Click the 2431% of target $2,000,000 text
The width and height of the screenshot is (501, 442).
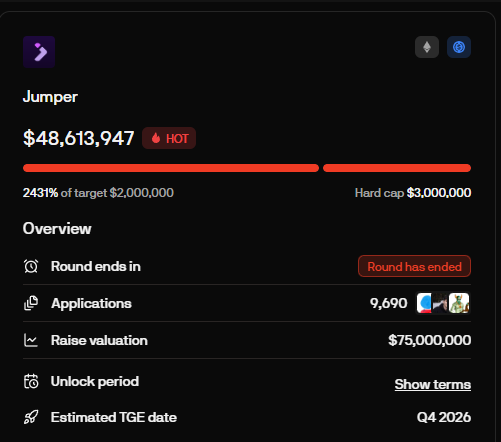98,193
